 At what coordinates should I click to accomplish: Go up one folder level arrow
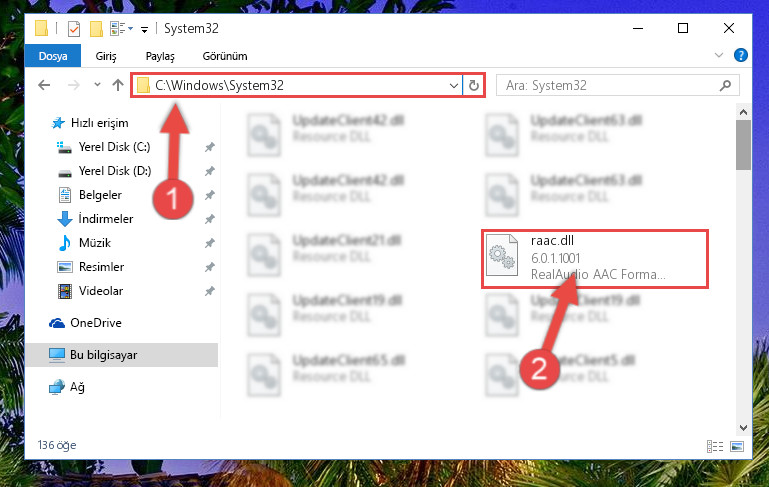click(118, 85)
